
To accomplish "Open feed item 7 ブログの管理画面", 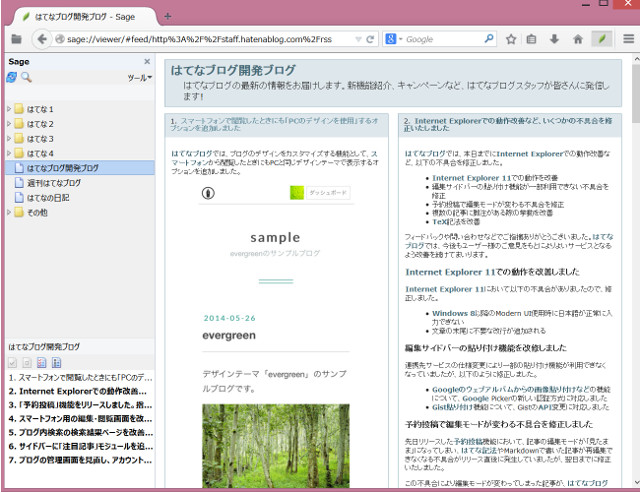I will 80,460.
